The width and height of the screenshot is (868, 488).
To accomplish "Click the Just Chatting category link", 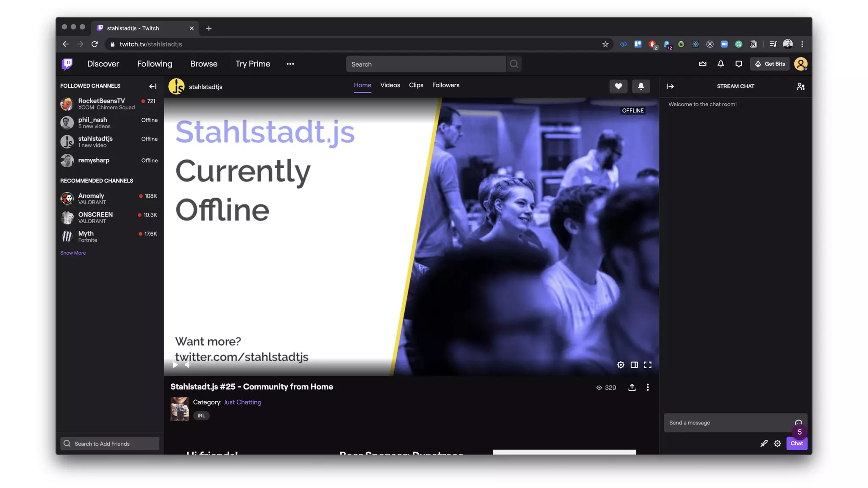I will [x=242, y=402].
